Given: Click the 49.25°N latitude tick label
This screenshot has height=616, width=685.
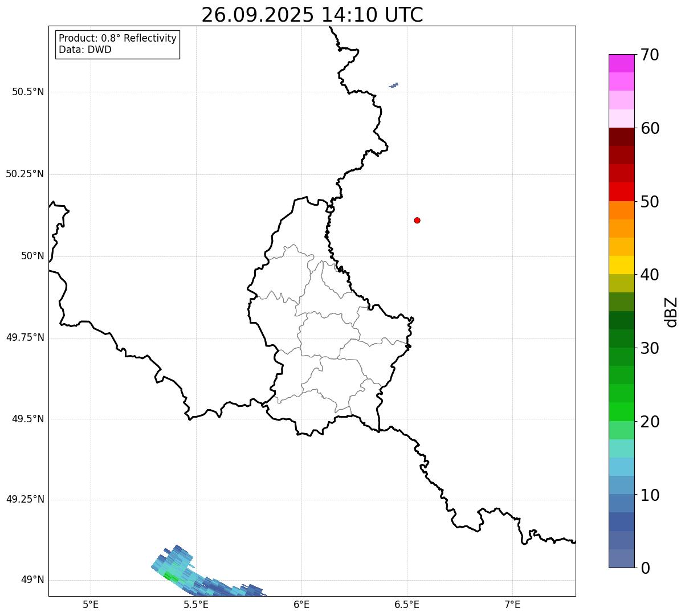Looking at the screenshot, I should pyautogui.click(x=25, y=500).
